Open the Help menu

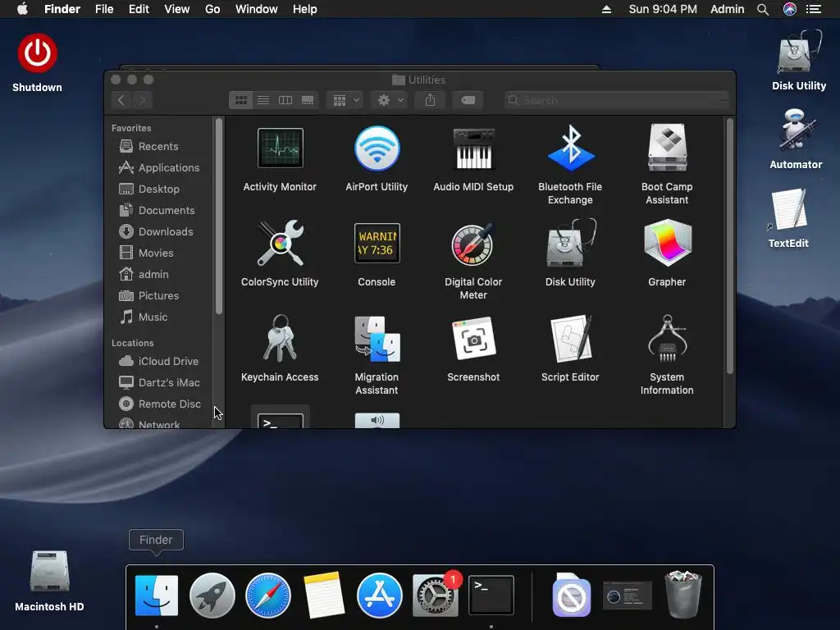tap(305, 9)
